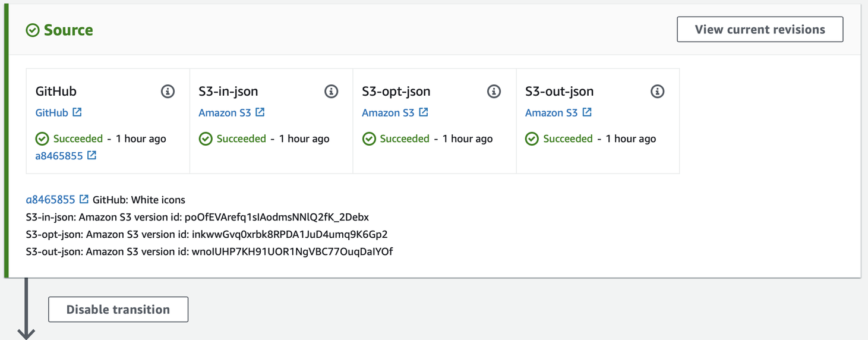868x340 pixels.
Task: Click external-link icon beside GitHub provider link
Action: click(x=77, y=112)
